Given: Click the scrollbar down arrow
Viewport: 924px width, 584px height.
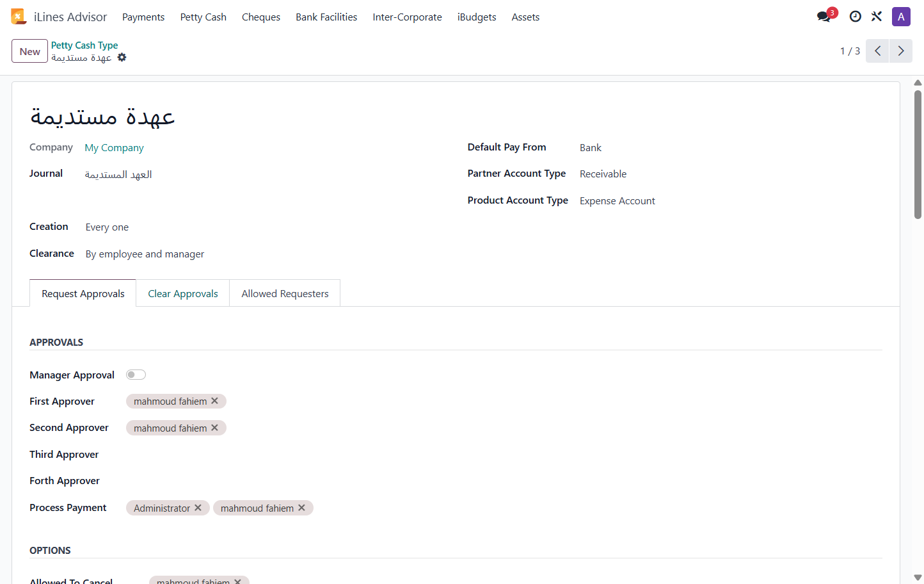Looking at the screenshot, I should point(918,578).
